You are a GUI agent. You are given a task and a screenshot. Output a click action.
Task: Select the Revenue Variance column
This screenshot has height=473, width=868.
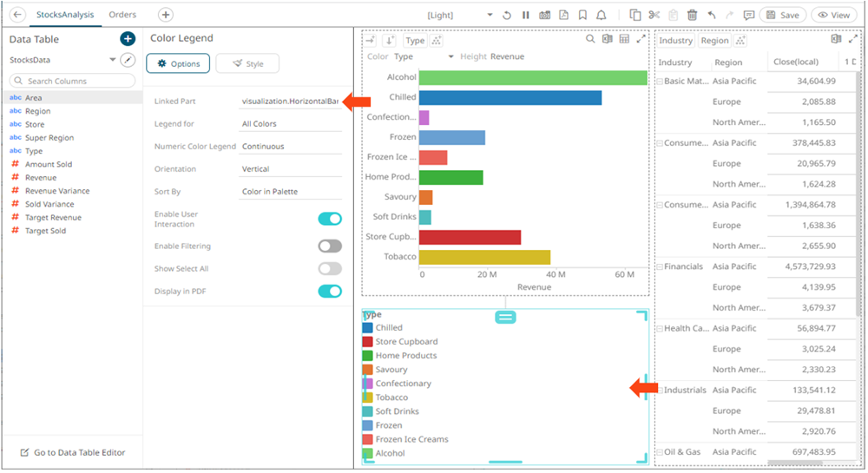[57, 191]
